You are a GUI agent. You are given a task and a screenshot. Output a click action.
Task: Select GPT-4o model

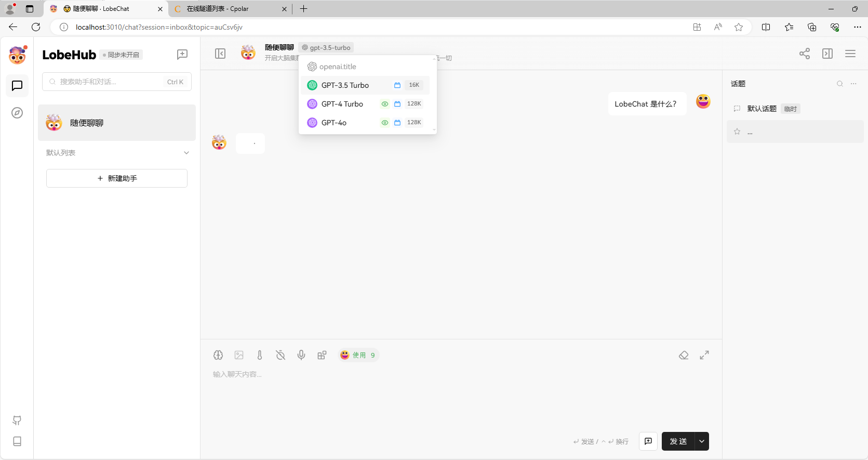[365, 123]
